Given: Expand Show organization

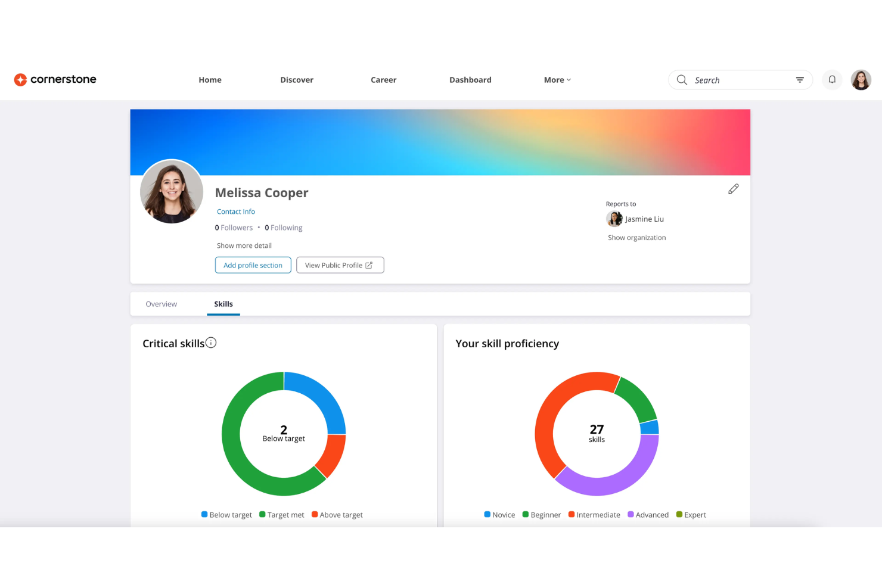Looking at the screenshot, I should click(636, 237).
